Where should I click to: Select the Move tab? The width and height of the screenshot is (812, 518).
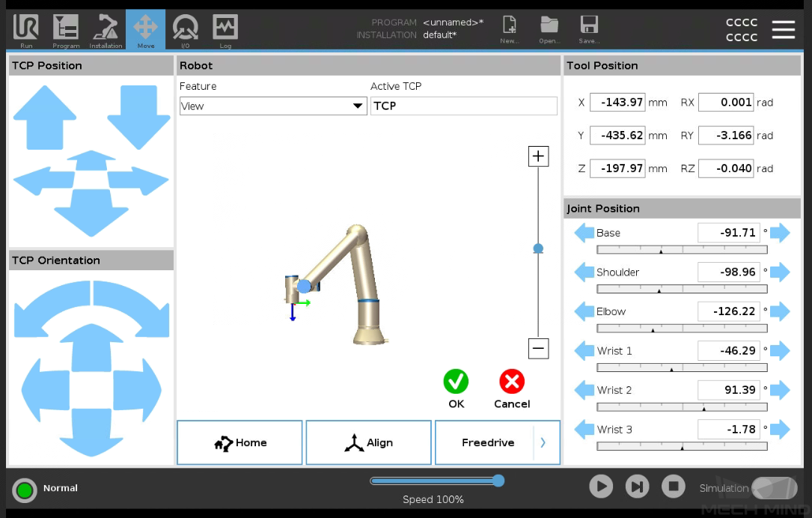point(145,30)
